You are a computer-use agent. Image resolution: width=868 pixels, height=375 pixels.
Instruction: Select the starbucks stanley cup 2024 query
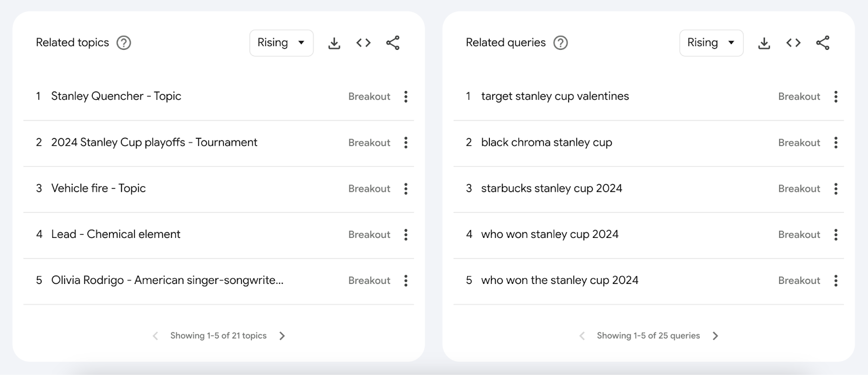coord(552,189)
